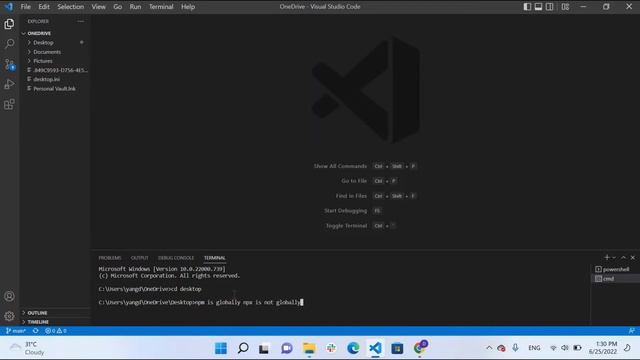
Task: Switch to the Debug Console tab
Action: pyautogui.click(x=176, y=258)
